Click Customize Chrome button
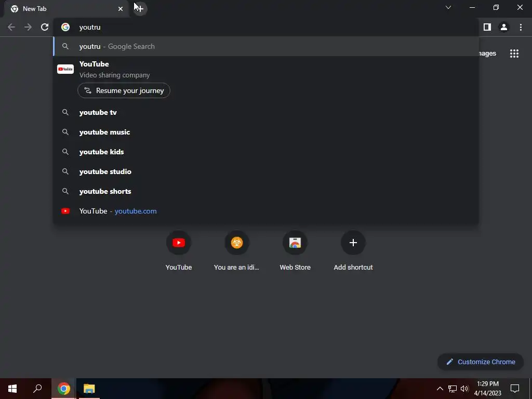Screen dimensions: 532x399 (481, 362)
